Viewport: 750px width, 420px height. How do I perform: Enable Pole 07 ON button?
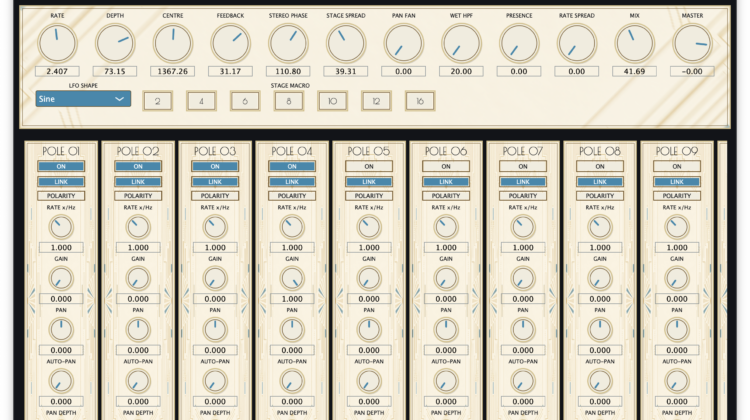(523, 166)
